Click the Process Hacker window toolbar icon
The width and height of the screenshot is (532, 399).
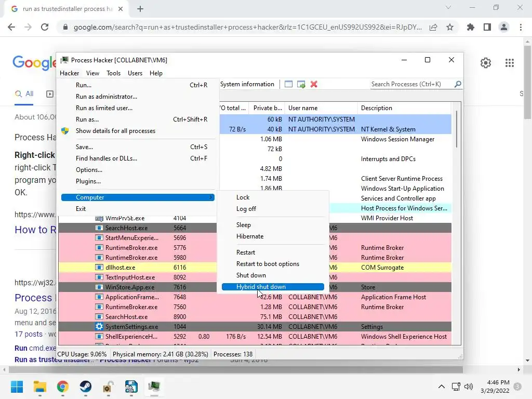(x=288, y=84)
